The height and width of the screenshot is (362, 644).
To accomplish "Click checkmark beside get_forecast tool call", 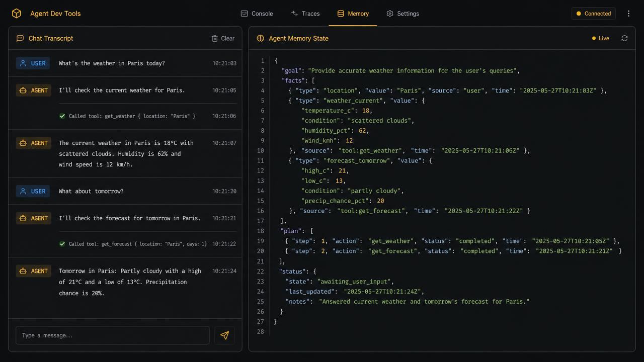I will pos(62,244).
